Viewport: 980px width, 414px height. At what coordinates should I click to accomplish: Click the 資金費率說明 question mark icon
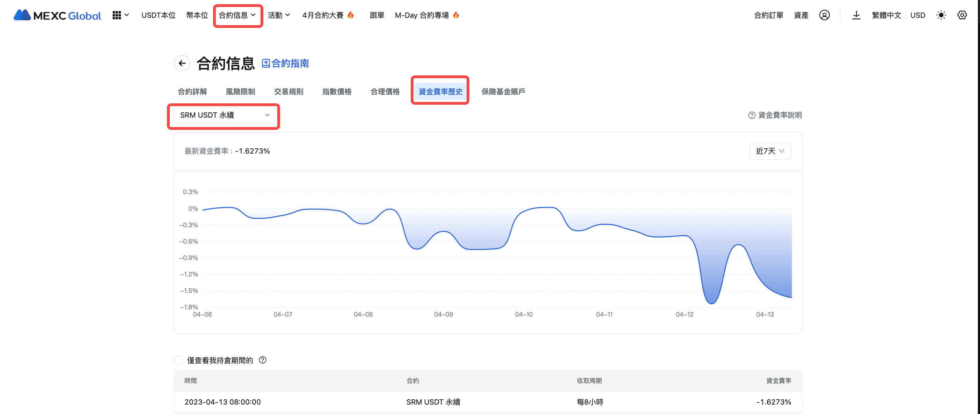coord(751,115)
